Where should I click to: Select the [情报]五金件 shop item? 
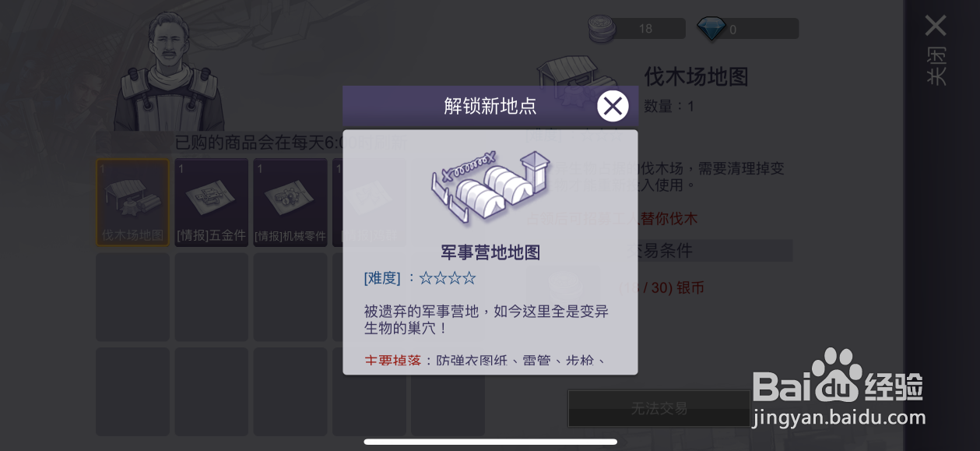[x=211, y=203]
